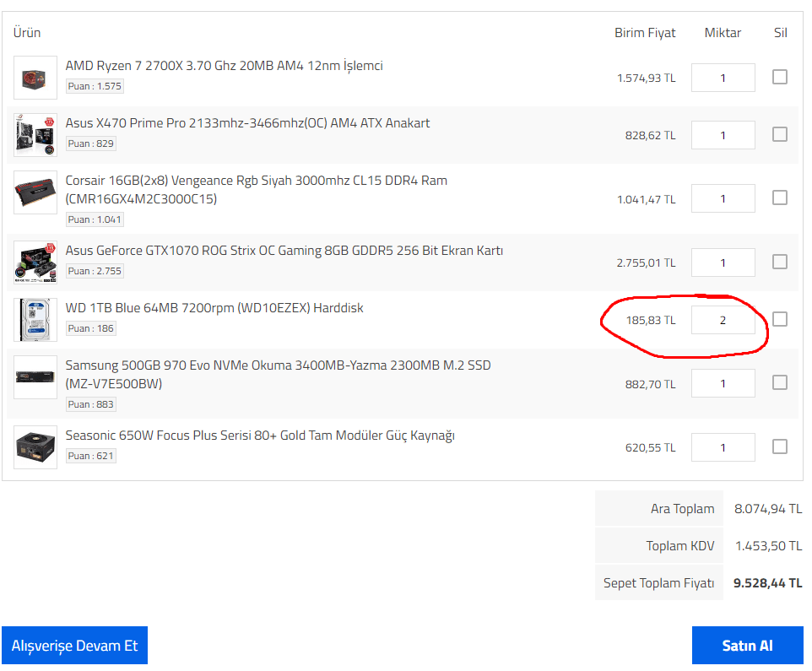Click the Puan : 1.575 badge

pyautogui.click(x=95, y=86)
